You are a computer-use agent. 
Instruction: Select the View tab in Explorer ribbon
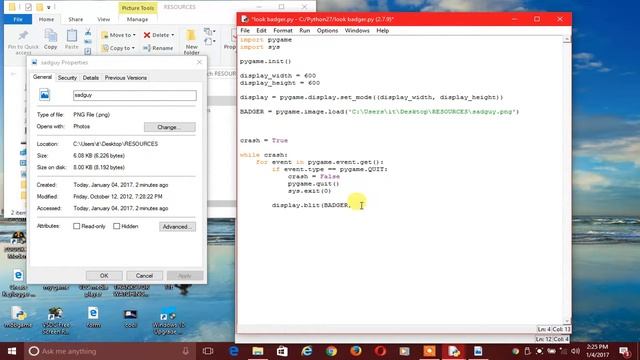(103, 19)
